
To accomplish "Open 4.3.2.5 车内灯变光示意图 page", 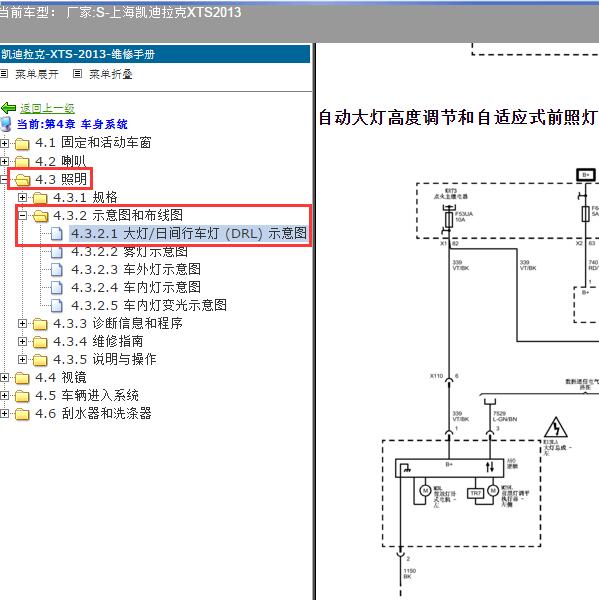I will [x=149, y=305].
